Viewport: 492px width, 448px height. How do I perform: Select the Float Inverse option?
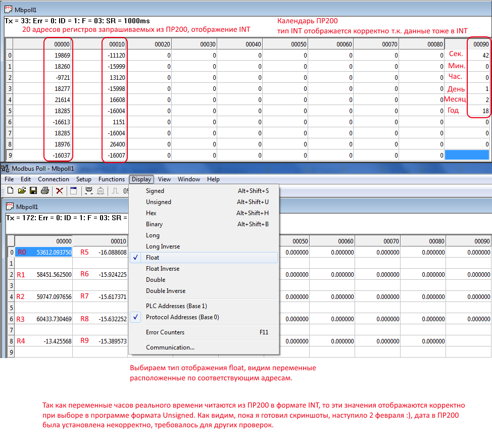click(204, 269)
